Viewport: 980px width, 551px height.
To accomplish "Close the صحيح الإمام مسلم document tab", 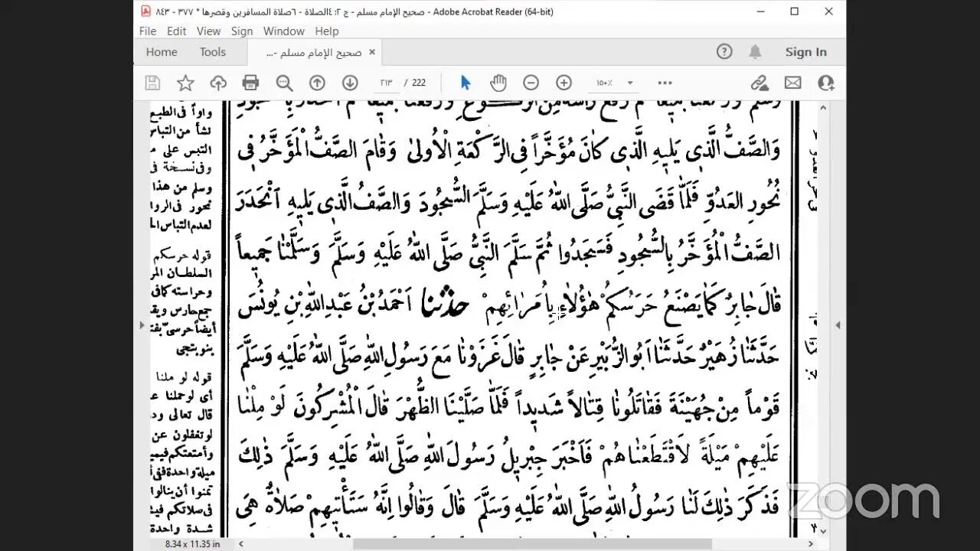I will pos(372,52).
